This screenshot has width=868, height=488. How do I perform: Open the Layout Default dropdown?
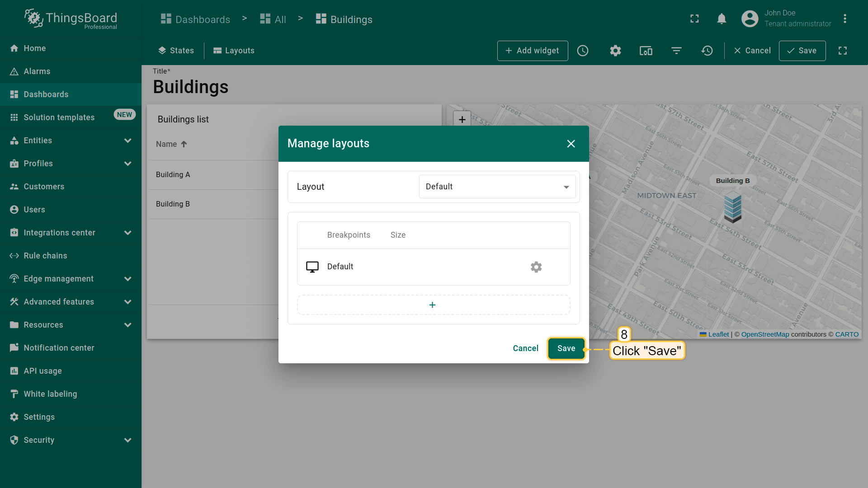pos(497,187)
